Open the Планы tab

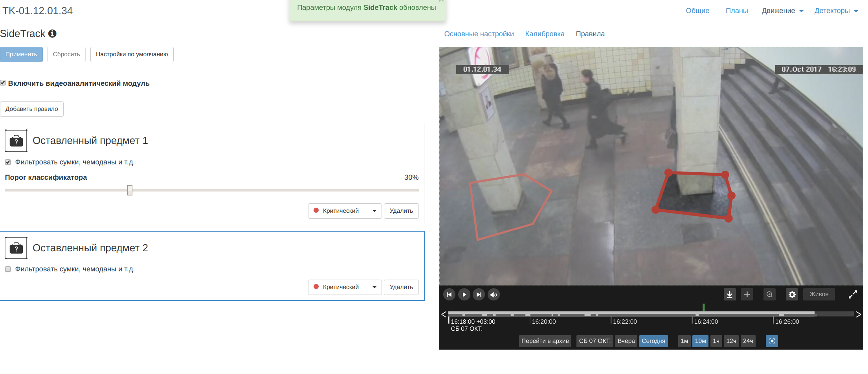[737, 11]
